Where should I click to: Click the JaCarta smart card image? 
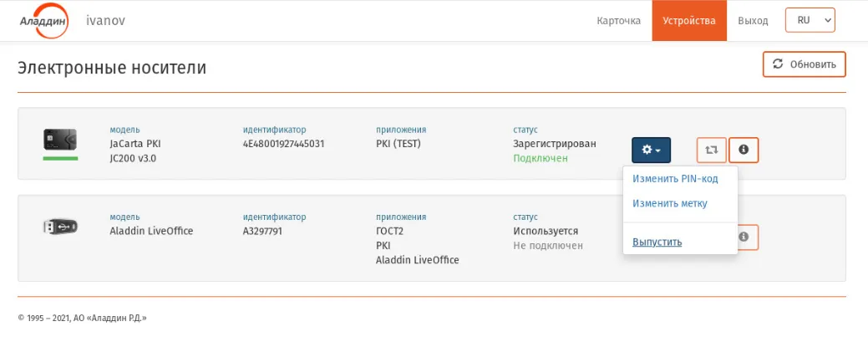[60, 139]
